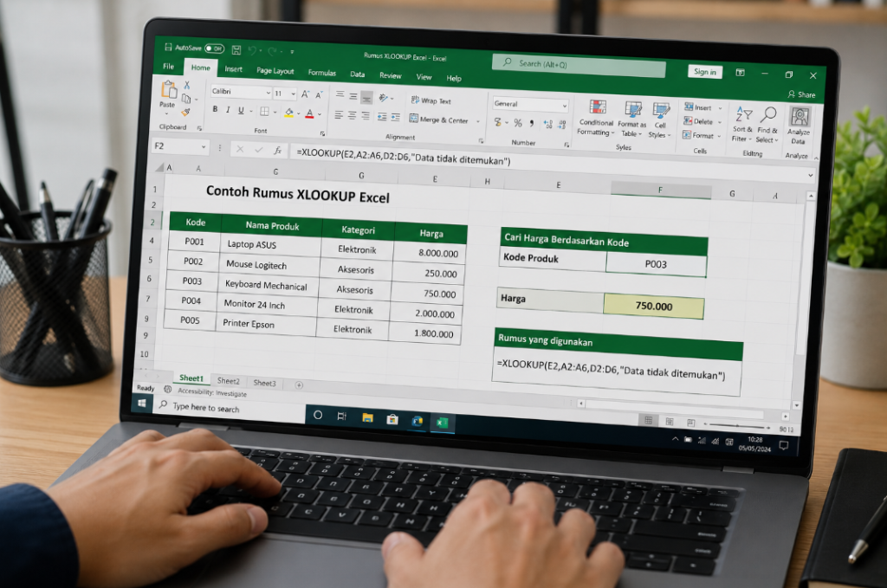
Task: Click the Undo arrow icon
Action: 252,50
